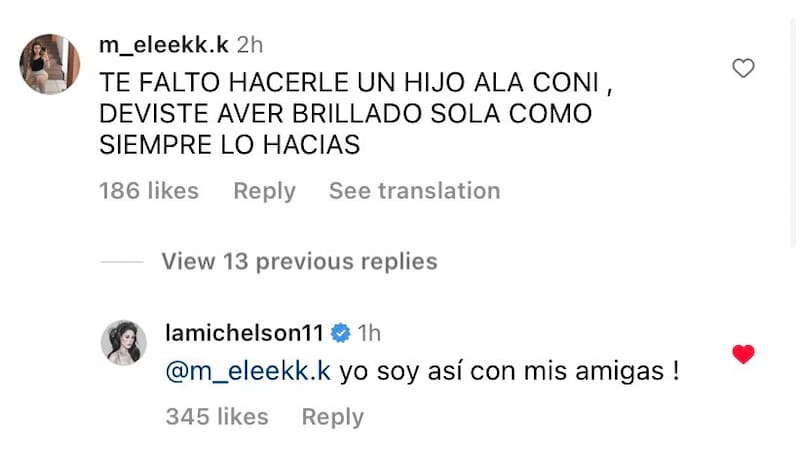800x449 pixels.
Task: Click the blue verified badge beside lamichelson11
Action: point(341,333)
